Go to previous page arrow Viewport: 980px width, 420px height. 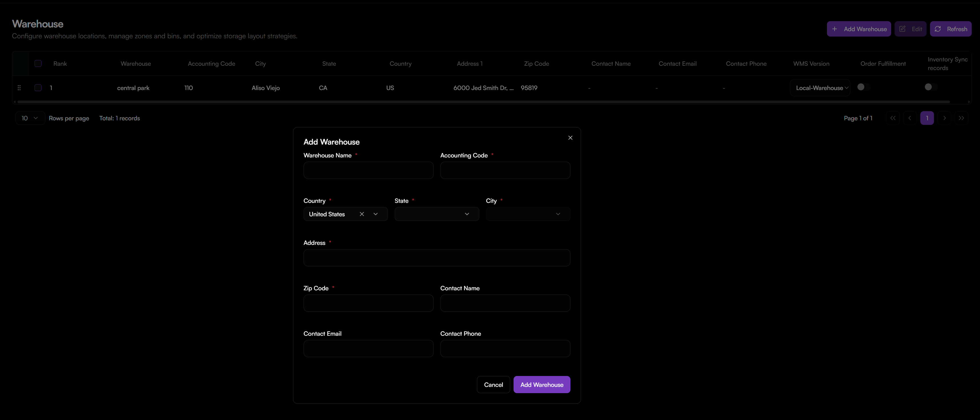[x=910, y=118]
